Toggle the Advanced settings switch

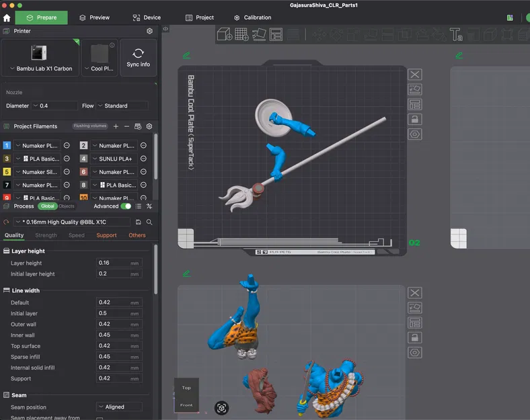click(126, 206)
